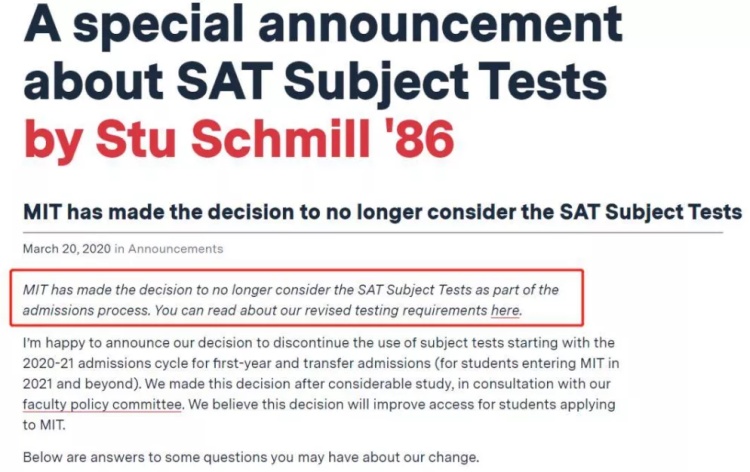Open the Announcements category link
The height and width of the screenshot is (472, 750).
(176, 249)
